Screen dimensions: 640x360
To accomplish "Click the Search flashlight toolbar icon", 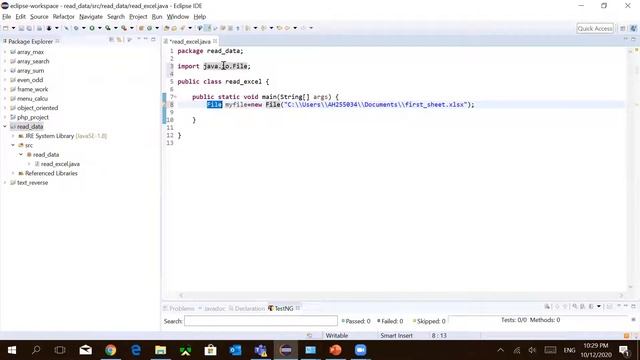I will [182, 28].
